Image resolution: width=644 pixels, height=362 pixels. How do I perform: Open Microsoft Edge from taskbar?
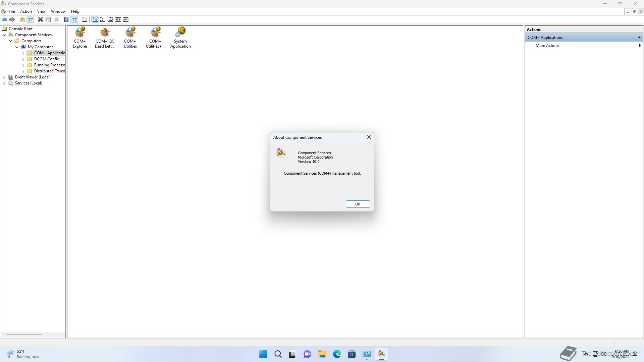click(337, 354)
